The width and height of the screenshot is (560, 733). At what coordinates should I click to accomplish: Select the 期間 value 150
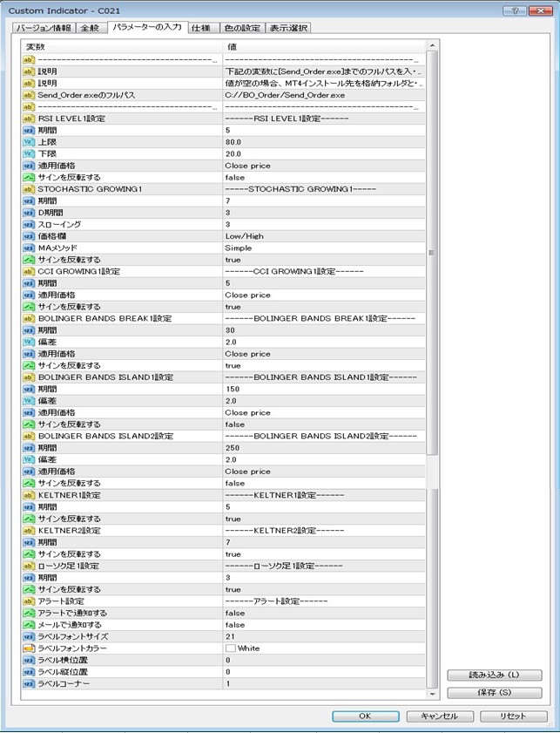(233, 389)
